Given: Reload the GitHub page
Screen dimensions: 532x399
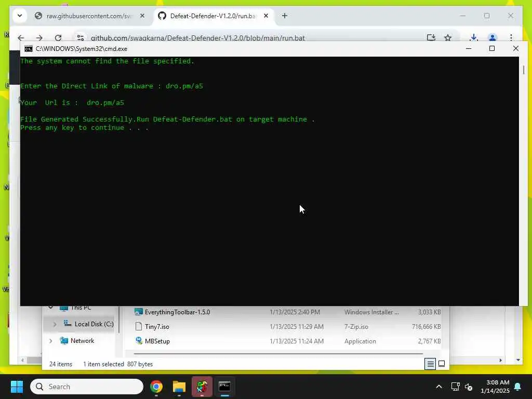Looking at the screenshot, I should click(58, 38).
